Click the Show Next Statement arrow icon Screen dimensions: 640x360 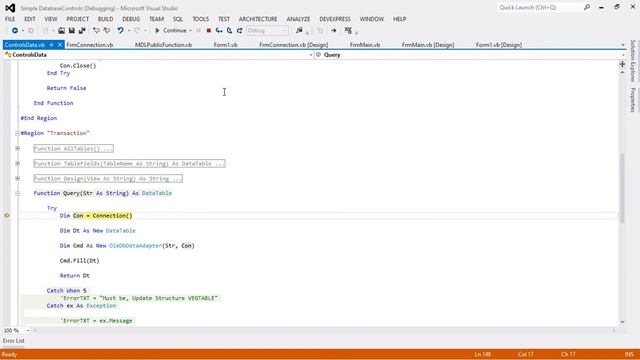[333, 31]
